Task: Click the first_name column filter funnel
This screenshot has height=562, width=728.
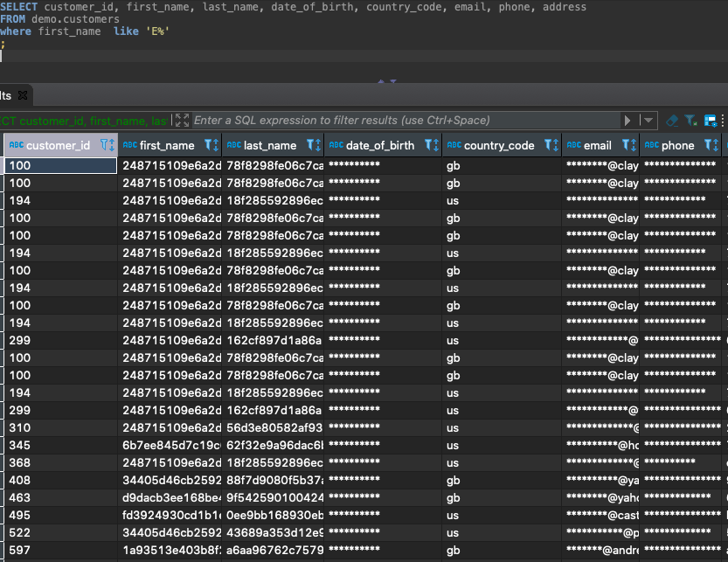Action: click(x=209, y=145)
